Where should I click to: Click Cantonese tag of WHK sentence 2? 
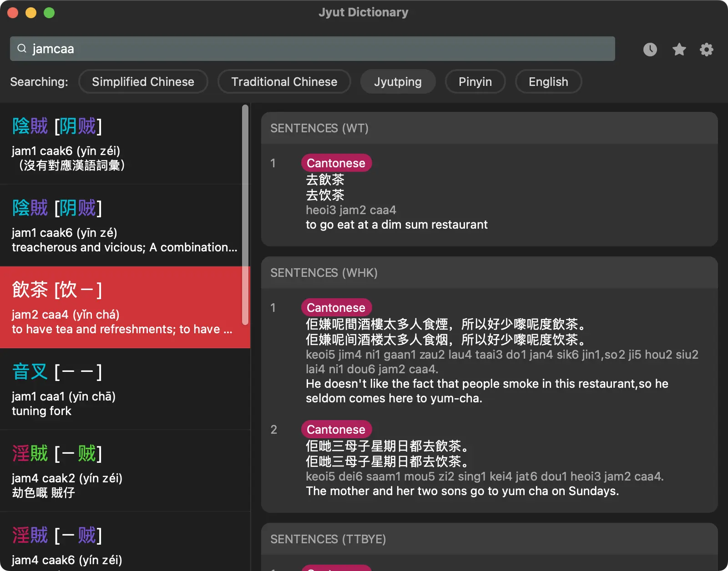336,430
